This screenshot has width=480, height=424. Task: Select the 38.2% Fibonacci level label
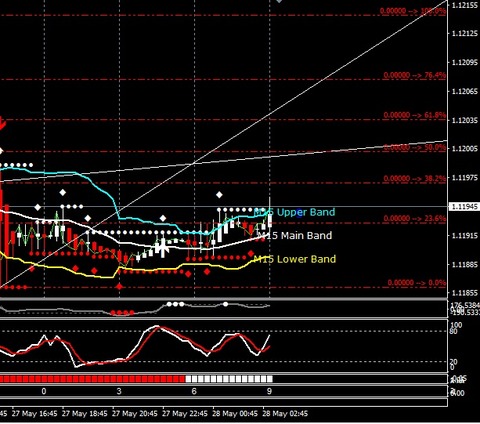[x=414, y=179]
